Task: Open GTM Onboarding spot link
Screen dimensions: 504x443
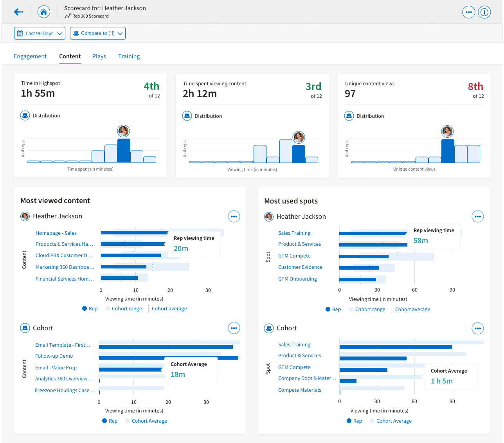Action: coord(297,279)
